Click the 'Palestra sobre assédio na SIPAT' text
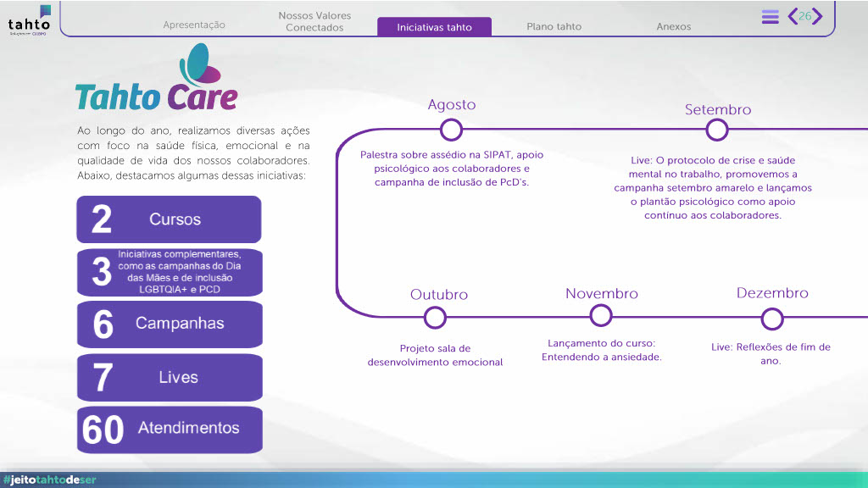Screen dimensions: 868x488 (452, 169)
